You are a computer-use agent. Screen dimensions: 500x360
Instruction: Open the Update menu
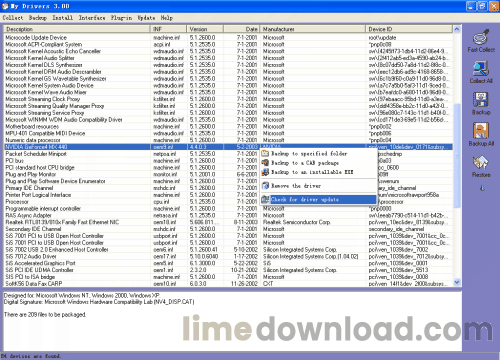click(146, 18)
